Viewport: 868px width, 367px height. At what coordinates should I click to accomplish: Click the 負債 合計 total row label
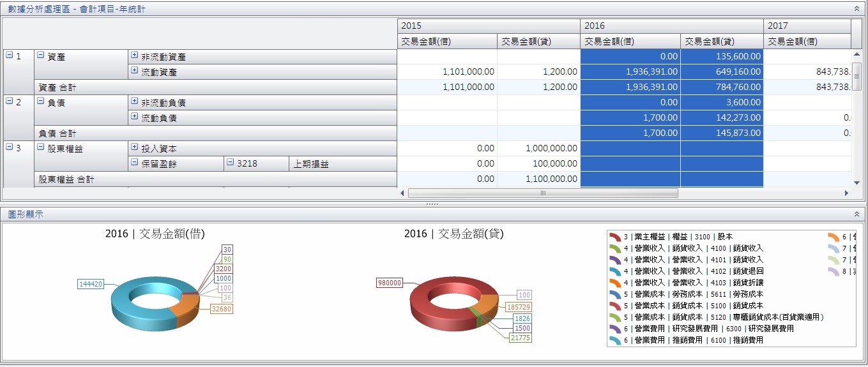tap(215, 133)
